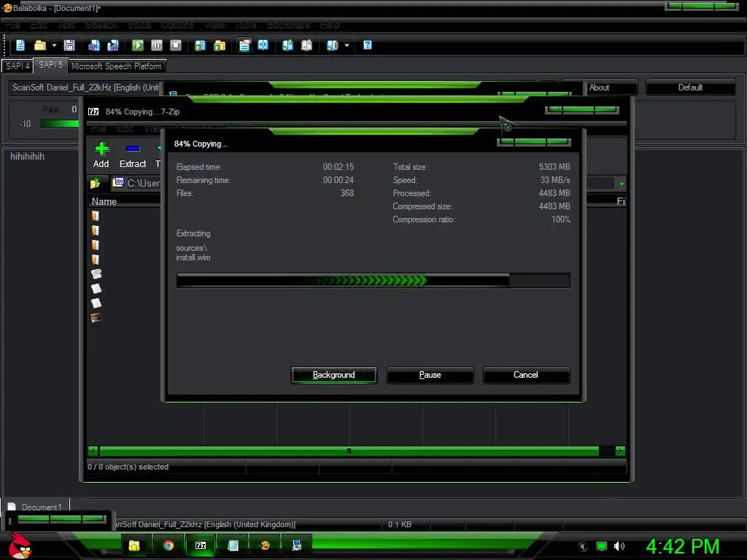Click the gray quick bookmark icon
747x560 pixels.
tap(307, 45)
